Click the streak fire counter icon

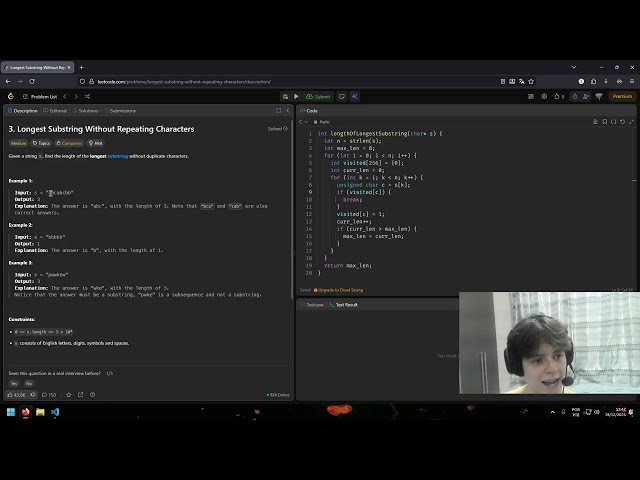point(559,97)
